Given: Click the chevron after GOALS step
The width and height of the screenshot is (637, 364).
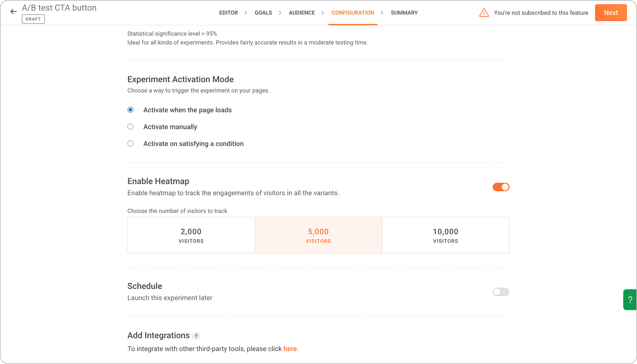Looking at the screenshot, I should tap(280, 13).
